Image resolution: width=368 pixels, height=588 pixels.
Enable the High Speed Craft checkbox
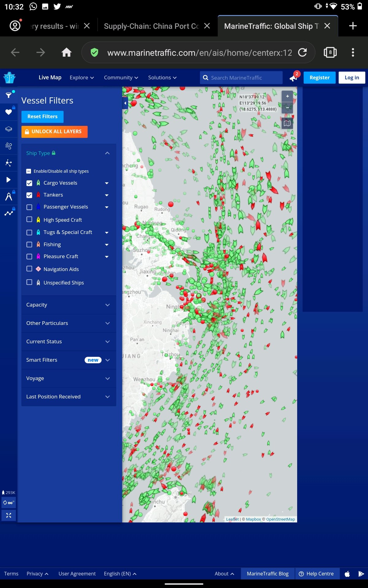pos(29,219)
